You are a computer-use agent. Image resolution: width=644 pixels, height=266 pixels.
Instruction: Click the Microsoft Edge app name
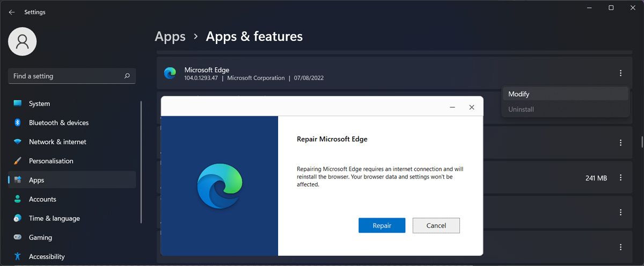point(207,70)
